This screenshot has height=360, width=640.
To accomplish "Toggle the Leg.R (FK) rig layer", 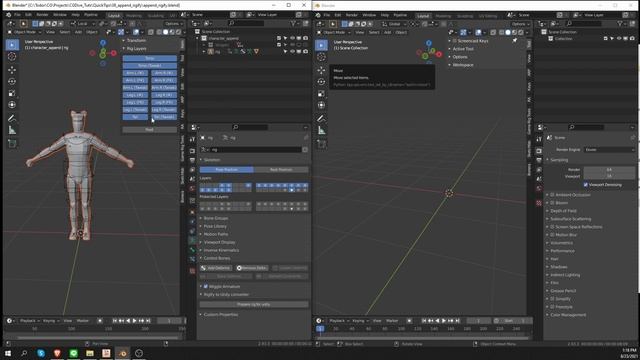I will pos(164,102).
